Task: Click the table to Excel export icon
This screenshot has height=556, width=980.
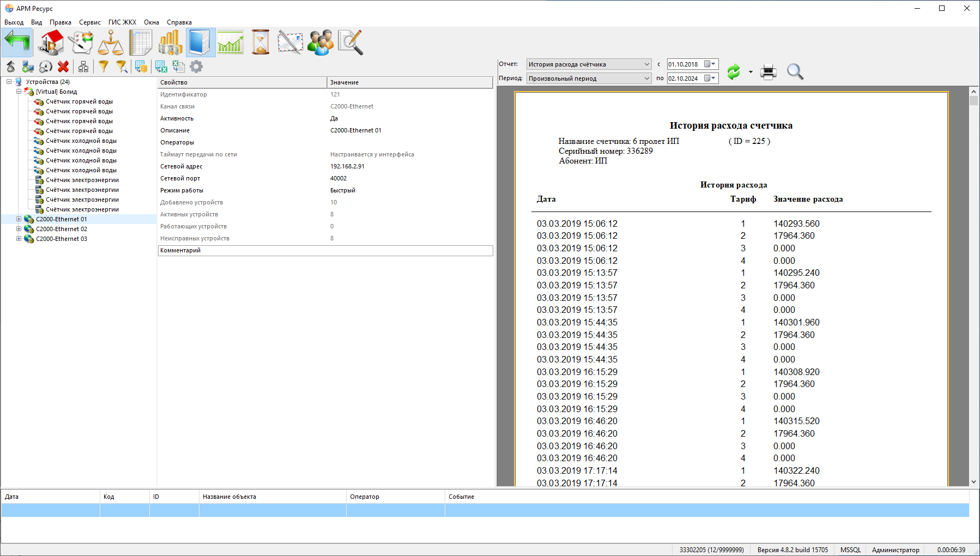Action: [x=161, y=67]
